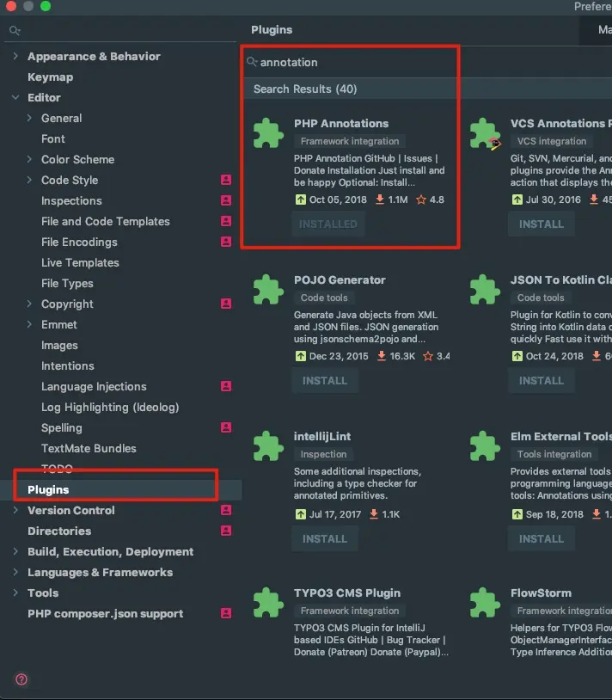
Task: Expand the Appearance & Behavior section
Action: (x=15, y=56)
